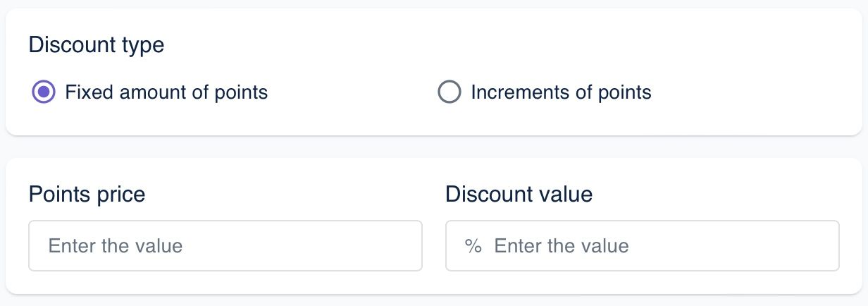Click the "Discount value" field label

[x=519, y=194]
